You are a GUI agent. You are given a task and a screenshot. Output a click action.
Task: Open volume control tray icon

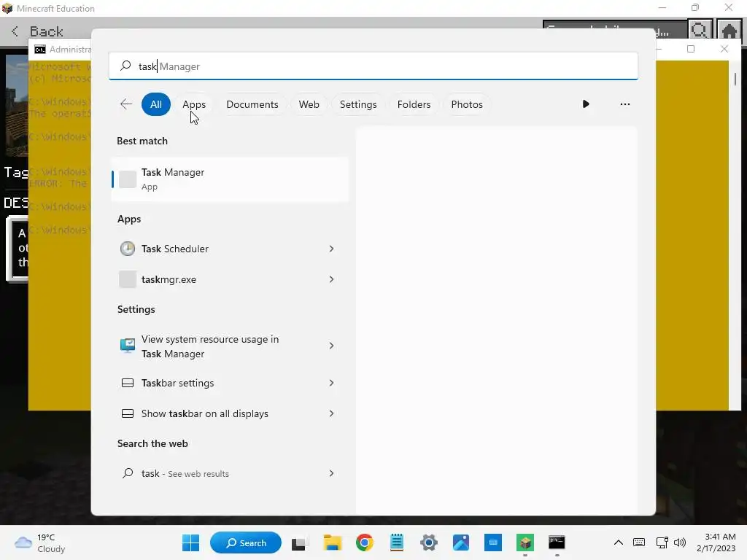[680, 542]
